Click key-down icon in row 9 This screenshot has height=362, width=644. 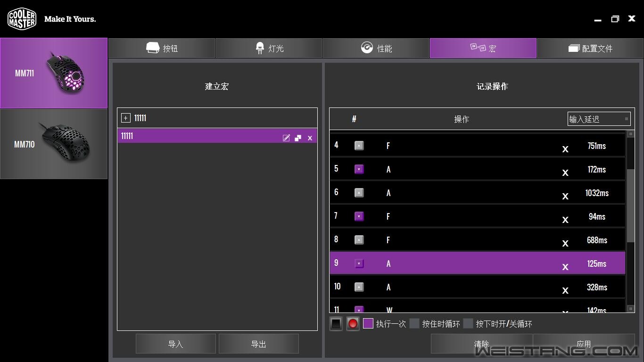(x=359, y=263)
